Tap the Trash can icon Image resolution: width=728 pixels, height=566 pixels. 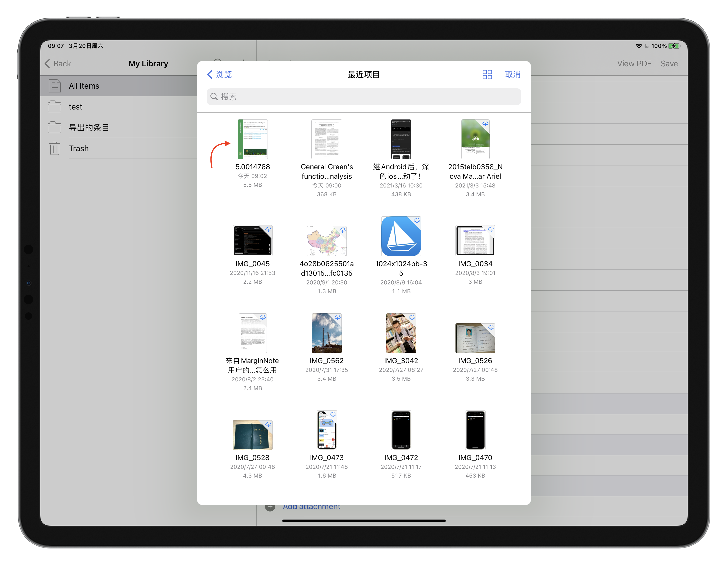55,148
